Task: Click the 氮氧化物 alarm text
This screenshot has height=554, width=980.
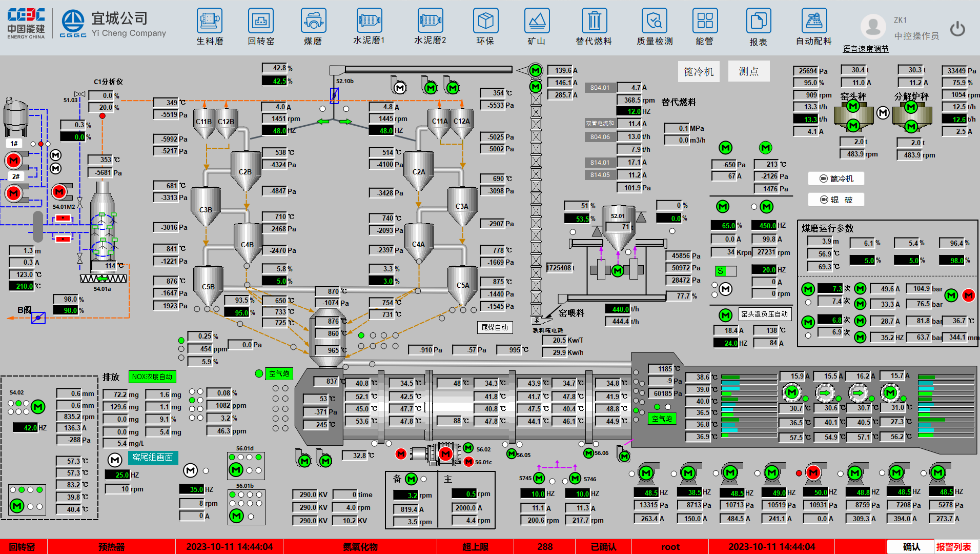Action: point(360,547)
